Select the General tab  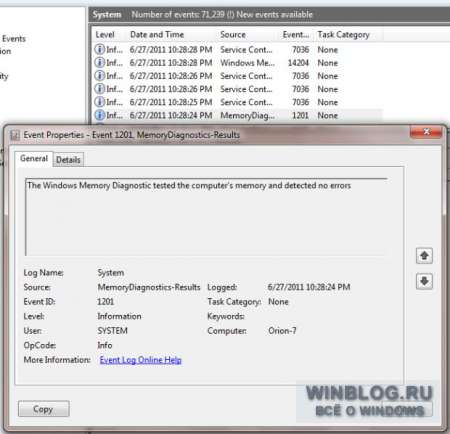pyautogui.click(x=34, y=158)
